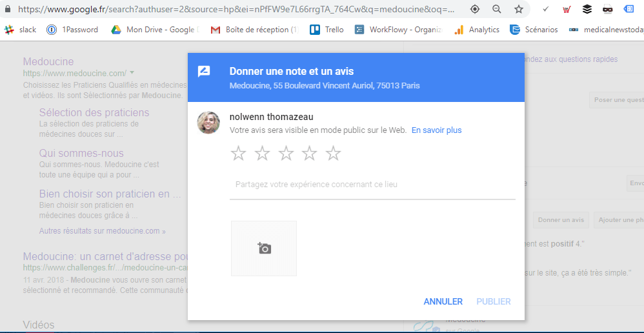Image resolution: width=644 pixels, height=333 pixels.
Task: Open the Trello bookmark
Action: point(327,30)
